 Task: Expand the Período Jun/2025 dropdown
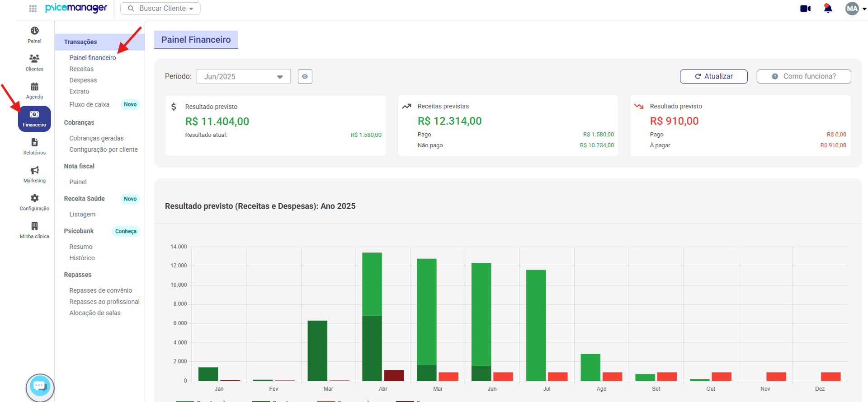[x=244, y=76]
